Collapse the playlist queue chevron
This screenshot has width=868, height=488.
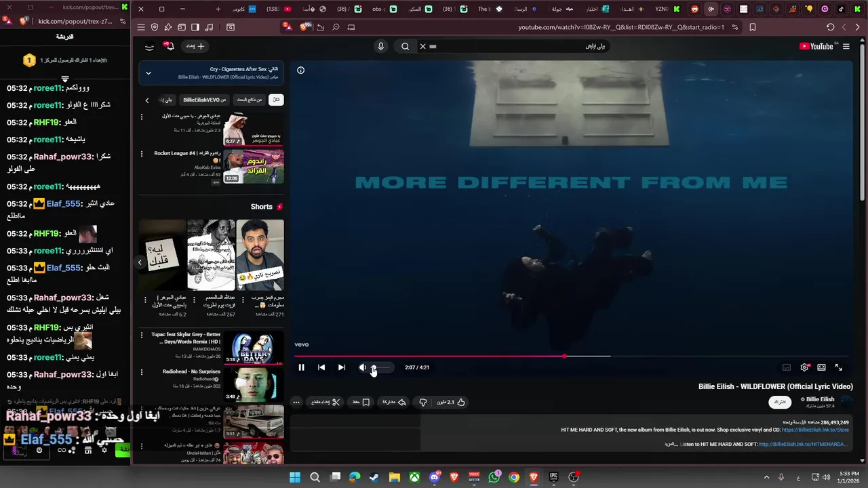click(148, 73)
